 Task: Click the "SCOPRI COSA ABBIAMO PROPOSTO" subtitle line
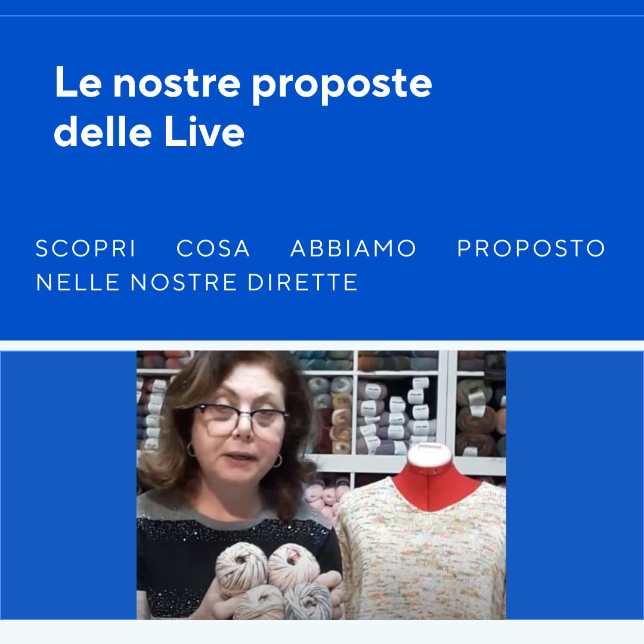[320, 249]
